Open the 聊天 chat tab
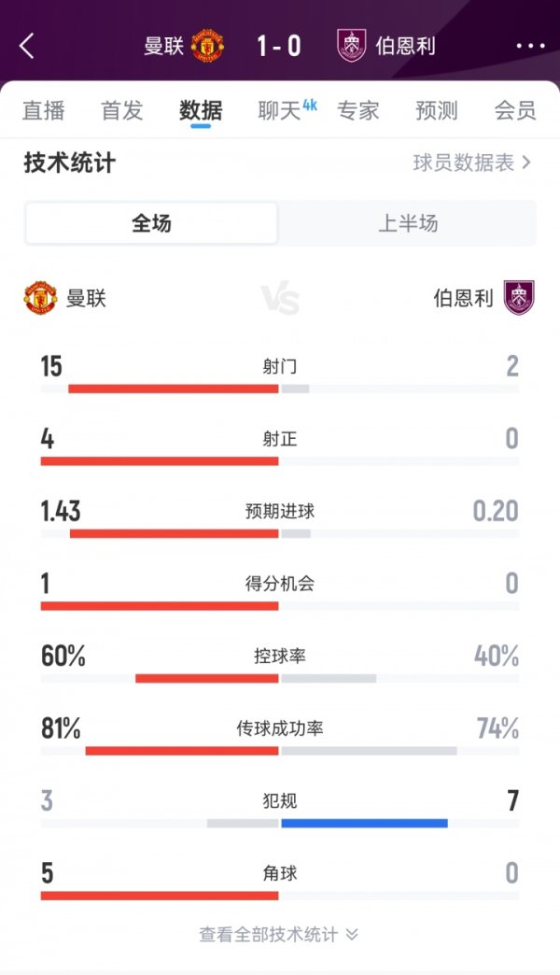Image resolution: width=560 pixels, height=975 pixels. coord(281,110)
